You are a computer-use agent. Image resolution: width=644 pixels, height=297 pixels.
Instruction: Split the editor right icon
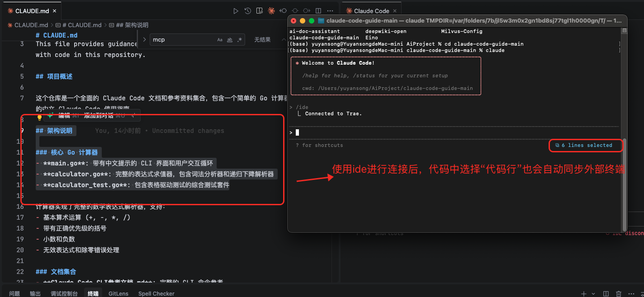point(318,11)
